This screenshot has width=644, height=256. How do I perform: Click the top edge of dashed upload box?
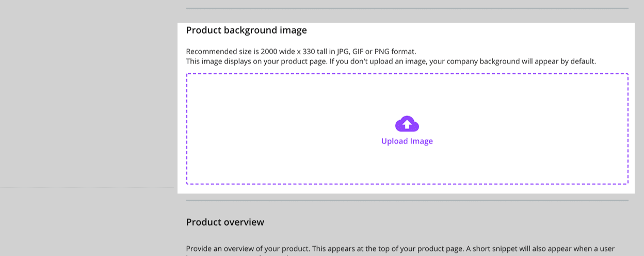click(407, 74)
